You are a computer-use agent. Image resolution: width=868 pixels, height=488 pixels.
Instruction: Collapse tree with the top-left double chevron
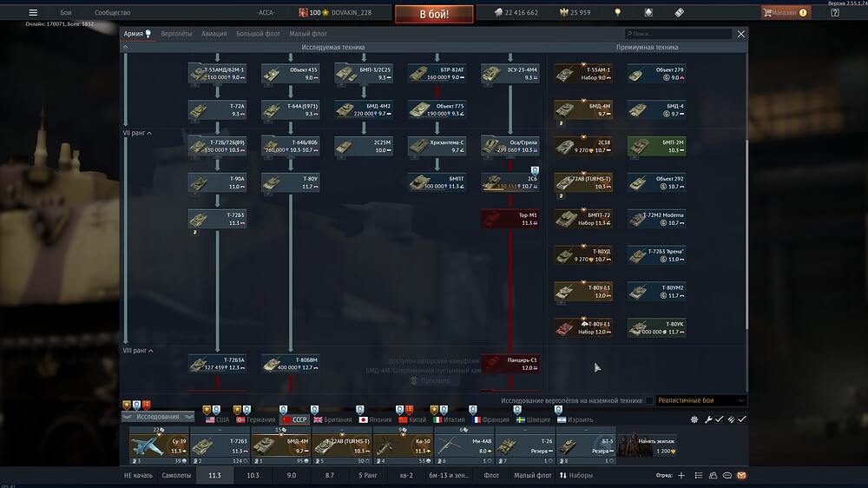click(x=126, y=48)
